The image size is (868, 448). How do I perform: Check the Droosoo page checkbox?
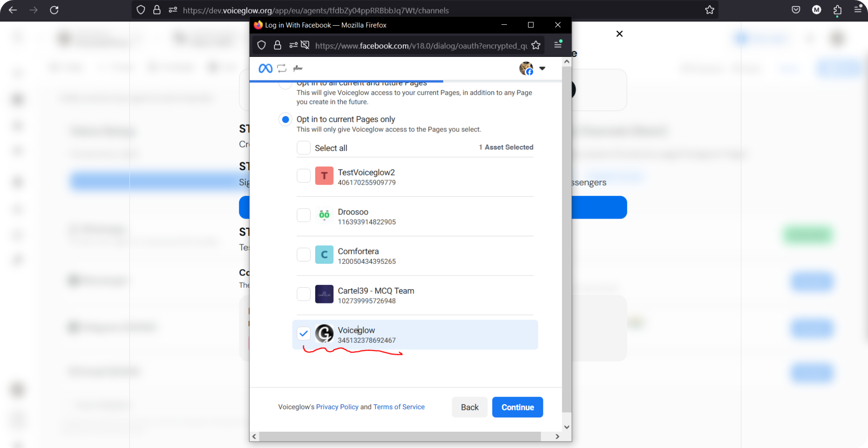(x=304, y=215)
